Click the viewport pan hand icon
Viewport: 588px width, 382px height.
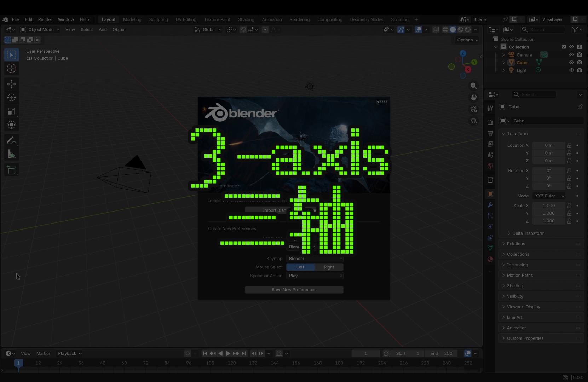pos(473,98)
